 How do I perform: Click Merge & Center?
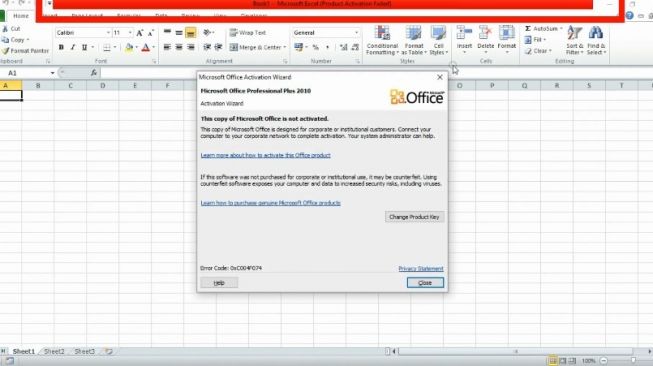click(x=255, y=47)
